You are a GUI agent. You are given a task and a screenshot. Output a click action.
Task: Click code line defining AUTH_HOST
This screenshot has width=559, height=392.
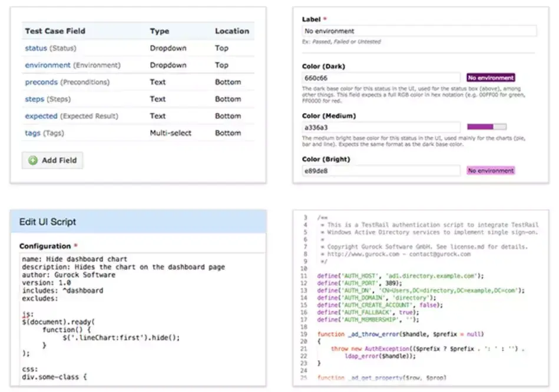click(401, 276)
